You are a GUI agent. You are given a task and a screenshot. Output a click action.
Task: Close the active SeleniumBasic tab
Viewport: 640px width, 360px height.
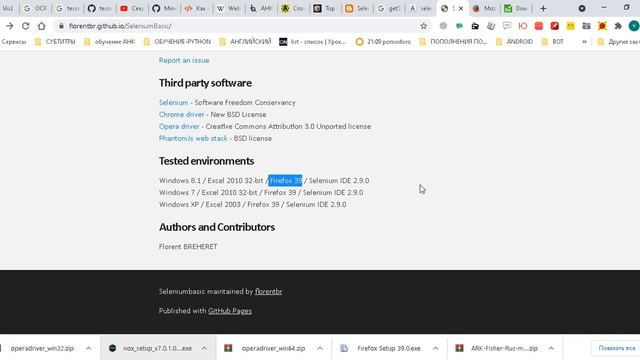(461, 8)
